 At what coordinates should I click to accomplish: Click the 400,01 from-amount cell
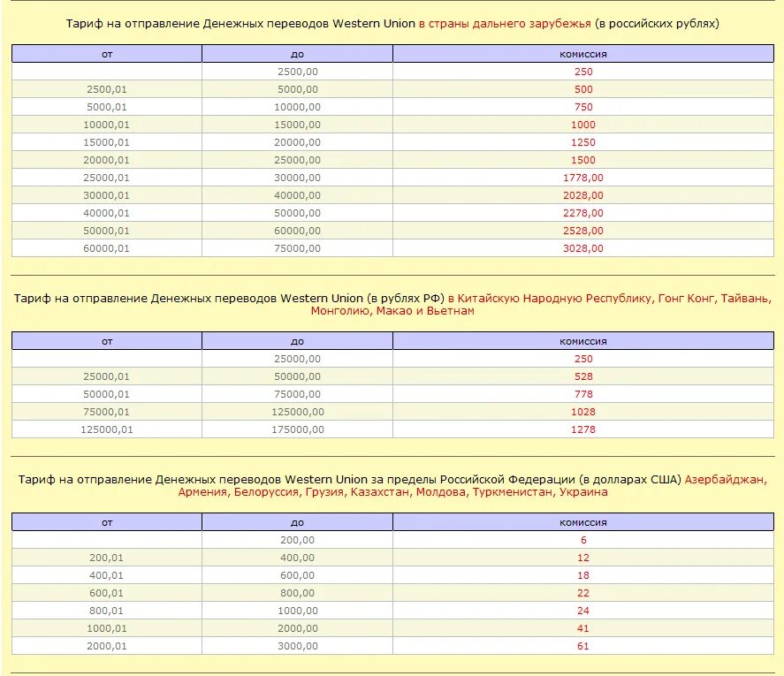pyautogui.click(x=106, y=575)
